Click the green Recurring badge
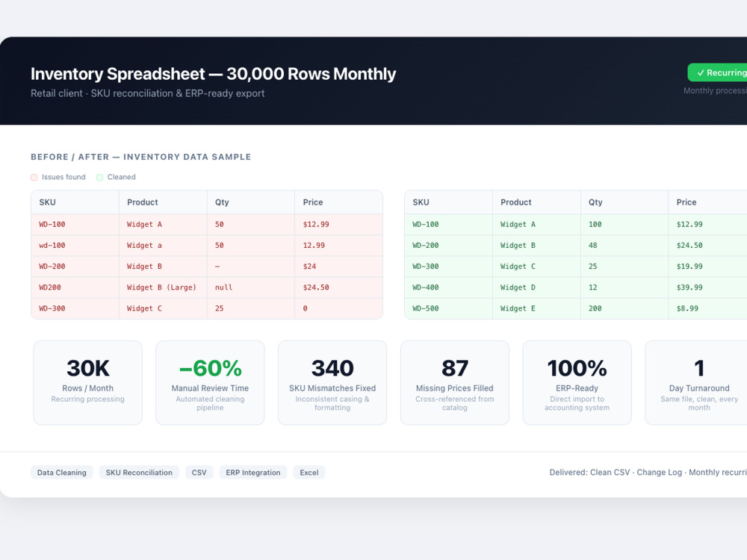This screenshot has width=747, height=560. click(717, 72)
